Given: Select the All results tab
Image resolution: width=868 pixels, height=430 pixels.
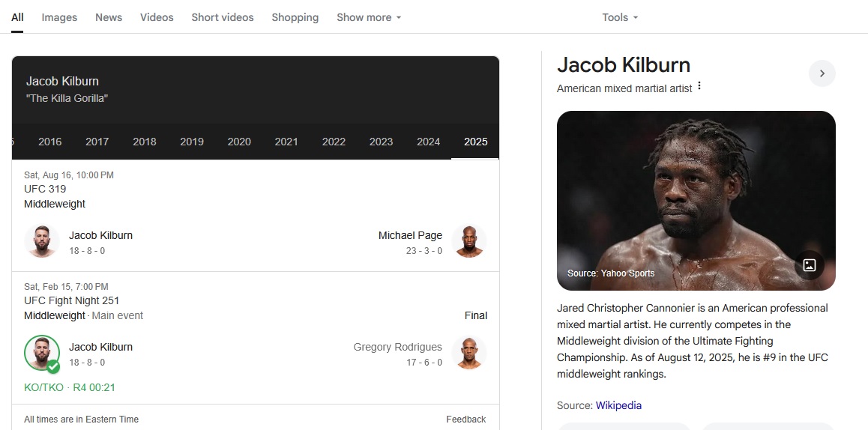Looking at the screenshot, I should (17, 17).
